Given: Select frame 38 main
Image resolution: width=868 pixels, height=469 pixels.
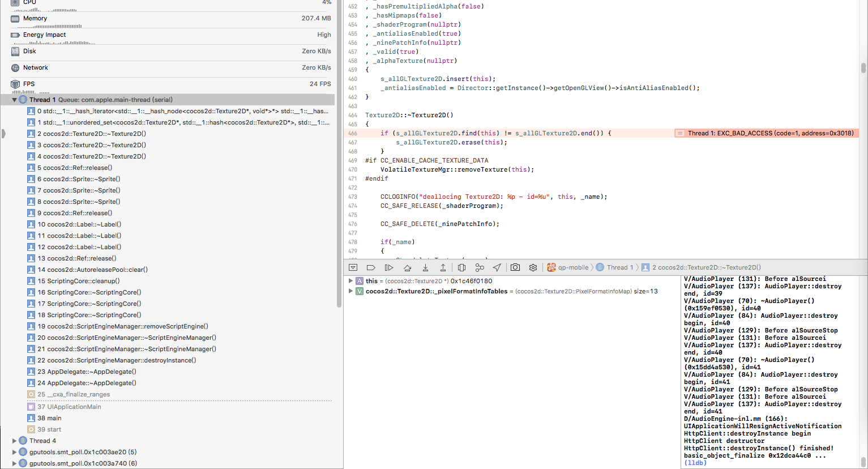Looking at the screenshot, I should [x=44, y=418].
